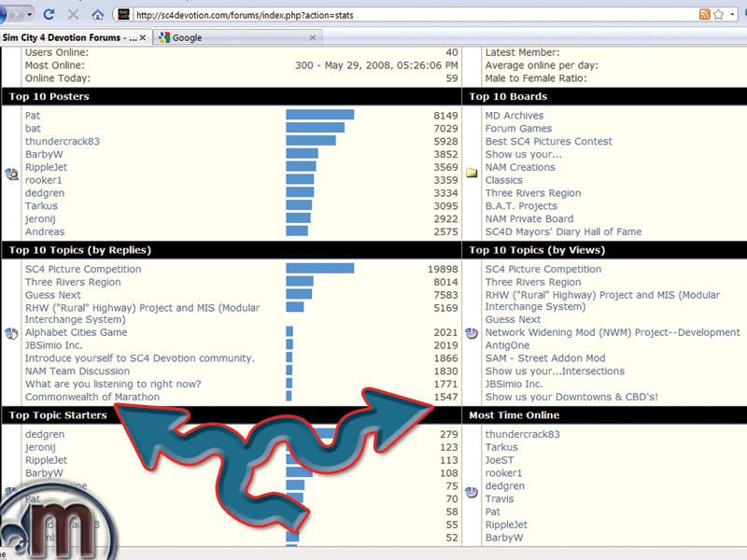Viewport: 747px width, 560px height.
Task: Click the Top 10 Topics by Replies icon
Action: coord(11,333)
